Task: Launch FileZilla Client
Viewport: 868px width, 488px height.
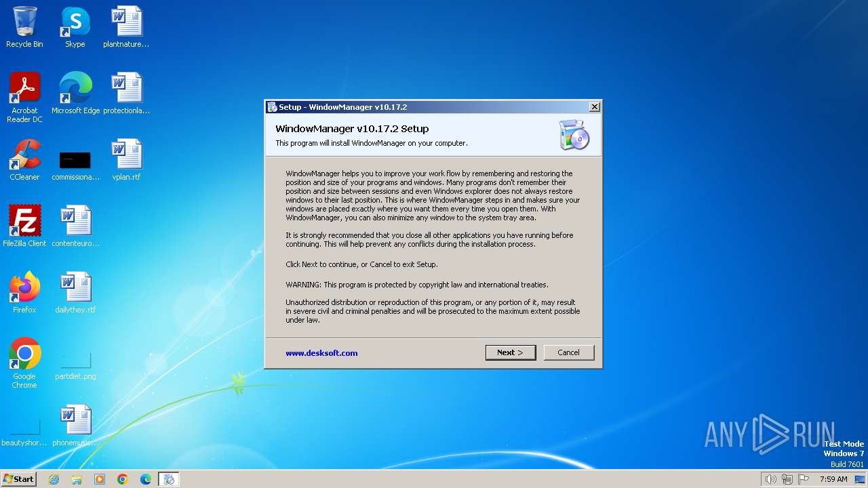Action: tap(24, 227)
